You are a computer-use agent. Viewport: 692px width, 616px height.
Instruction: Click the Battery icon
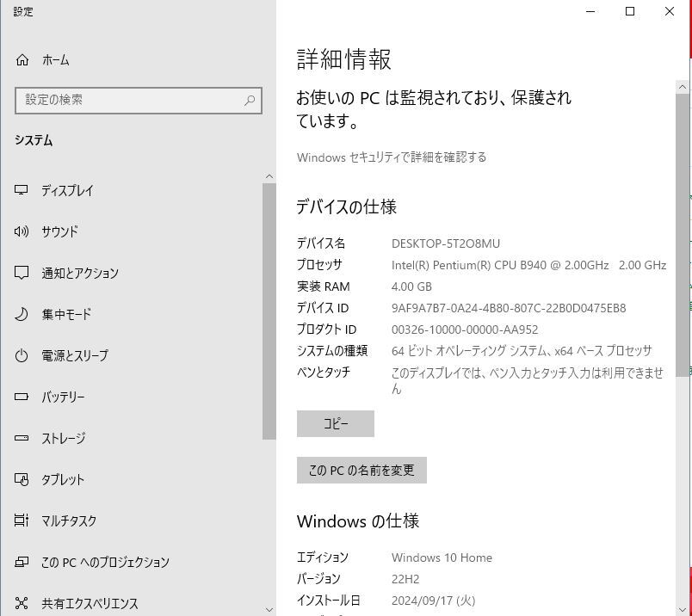pos(22,397)
